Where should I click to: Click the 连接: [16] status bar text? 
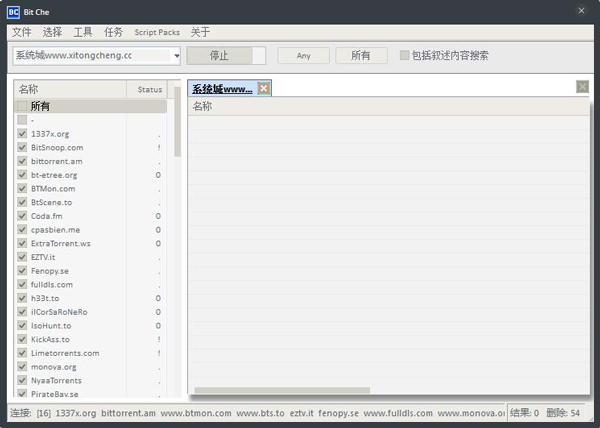(x=31, y=413)
